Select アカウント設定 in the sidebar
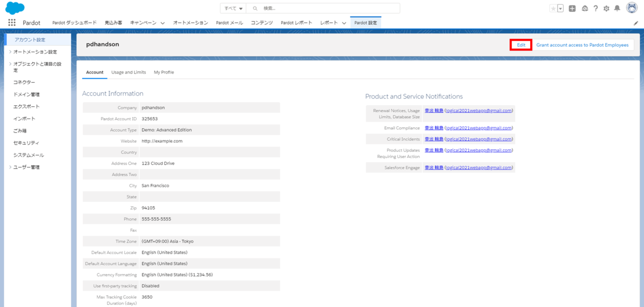 [x=38, y=40]
